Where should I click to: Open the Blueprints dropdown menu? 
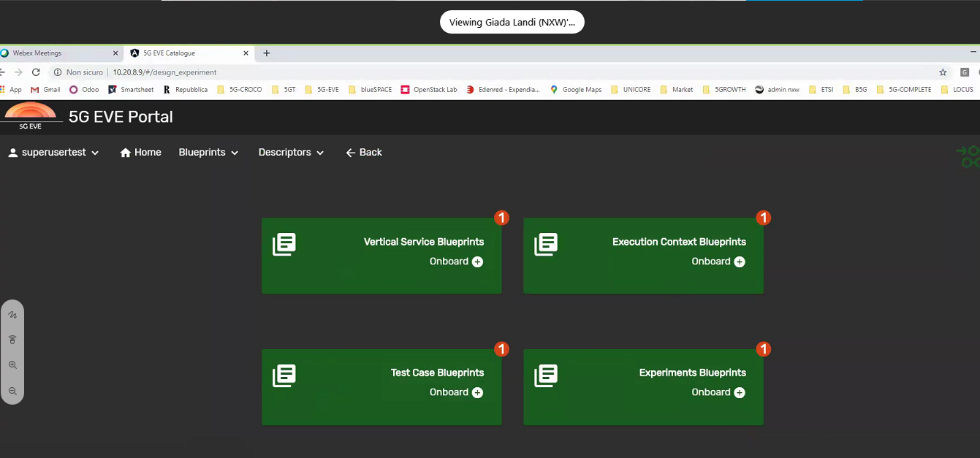coord(208,153)
